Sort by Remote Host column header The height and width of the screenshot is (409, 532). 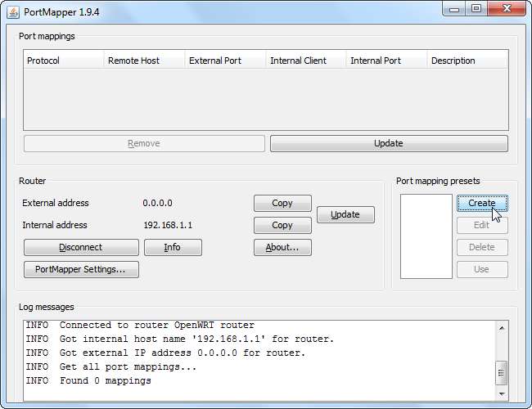click(144, 61)
